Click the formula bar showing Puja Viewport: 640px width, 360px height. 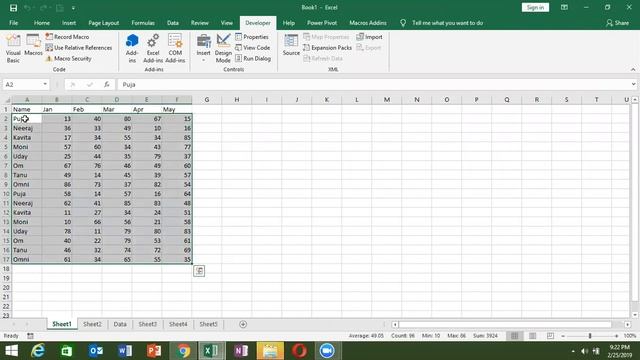tap(373, 84)
